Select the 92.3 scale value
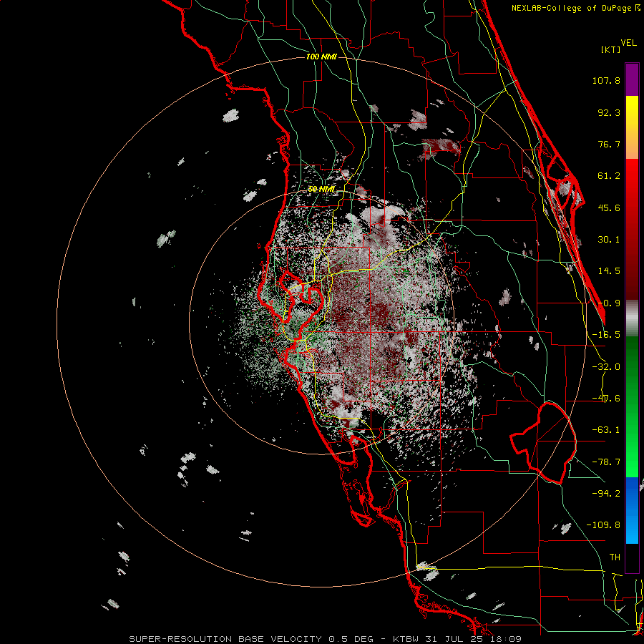Image resolution: width=644 pixels, height=644 pixels. pos(609,112)
